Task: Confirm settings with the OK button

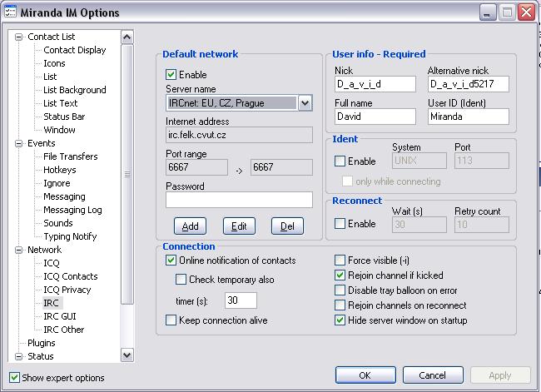Action: pyautogui.click(x=365, y=375)
